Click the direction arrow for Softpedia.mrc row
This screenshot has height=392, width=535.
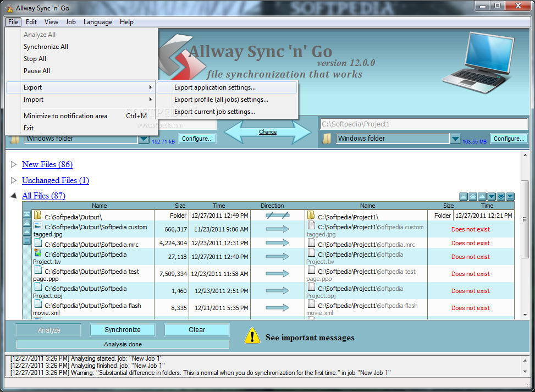tap(277, 243)
